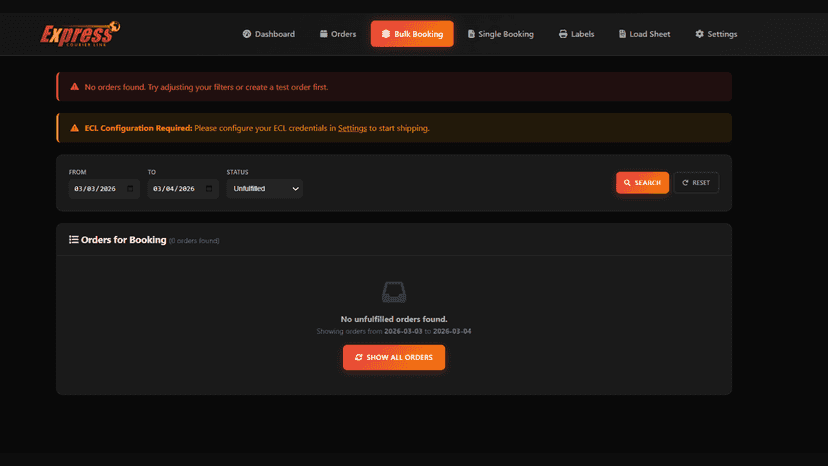Screen dimensions: 828x466
Task: Open the Labels tab
Action: (x=577, y=34)
